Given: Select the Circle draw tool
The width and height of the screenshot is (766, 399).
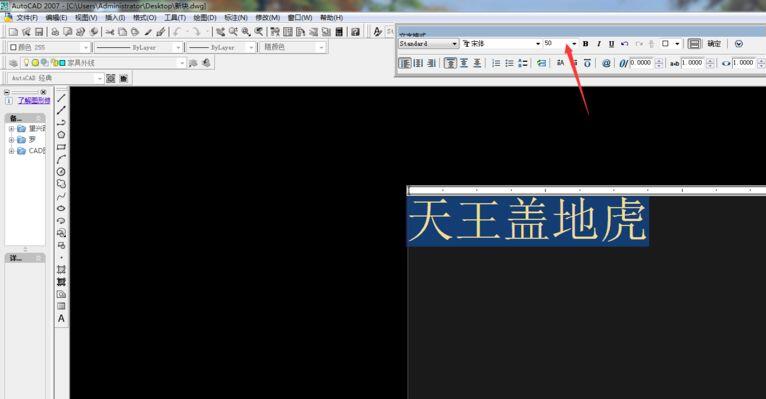Looking at the screenshot, I should pyautogui.click(x=61, y=171).
